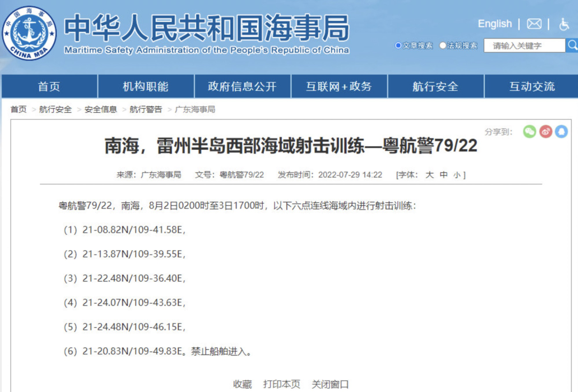Image resolution: width=578 pixels, height=392 pixels.
Task: Open the 航行安全 navigation menu
Action: (x=436, y=86)
